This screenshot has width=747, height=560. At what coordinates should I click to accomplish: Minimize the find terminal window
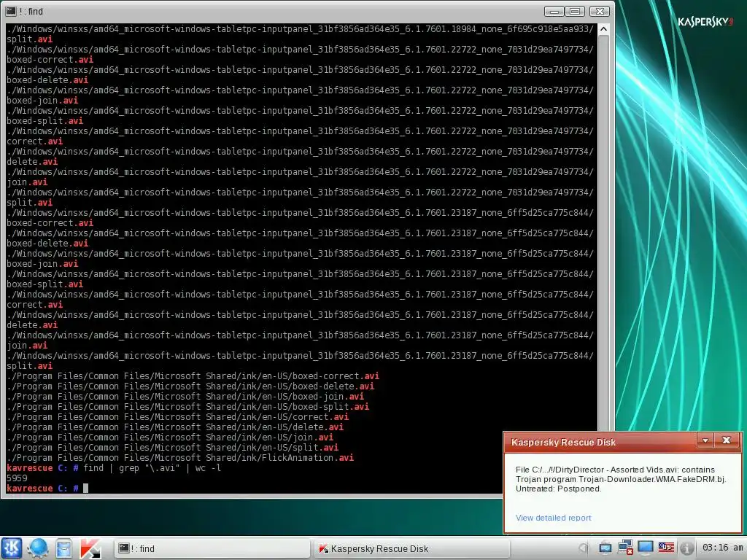[x=554, y=11]
